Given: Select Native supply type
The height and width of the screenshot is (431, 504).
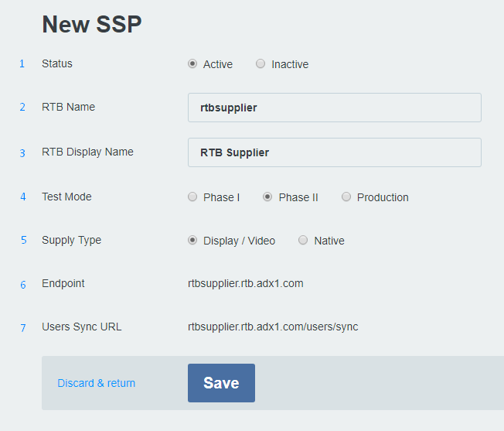Looking at the screenshot, I should coord(303,241).
